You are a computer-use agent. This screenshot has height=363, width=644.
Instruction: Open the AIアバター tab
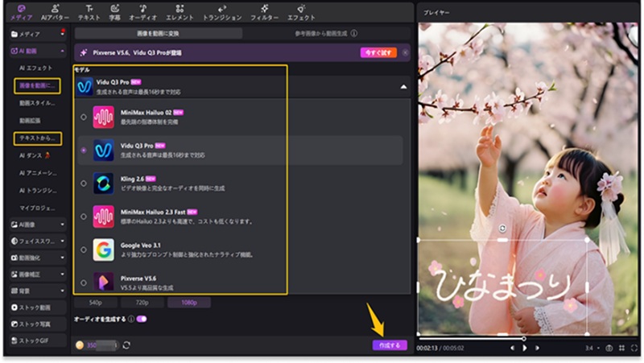point(55,13)
